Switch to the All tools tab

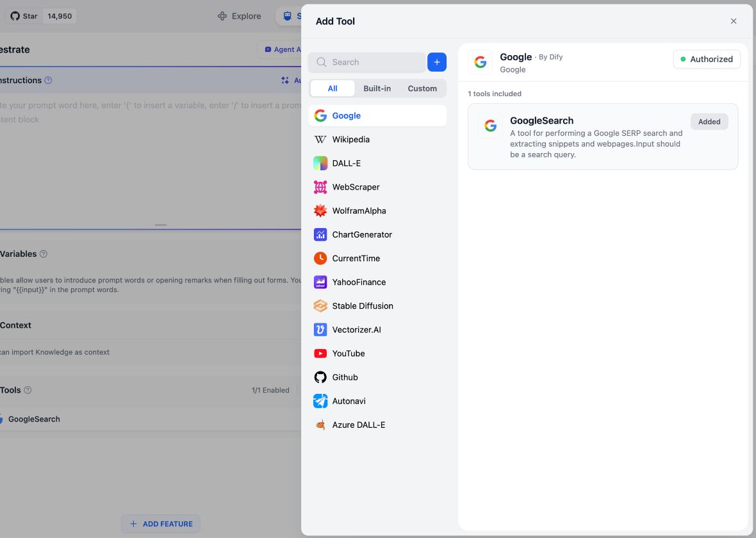[x=333, y=88]
